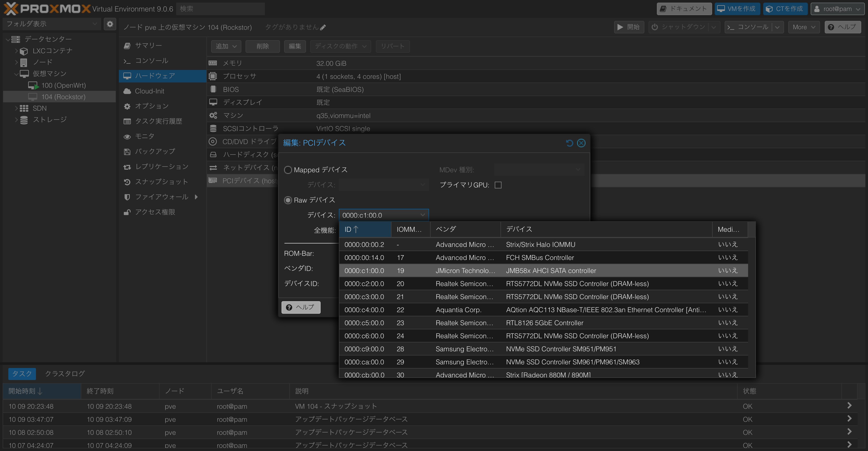Click the tree settings gear icon
Viewport: 868px width, 451px height.
110,24
